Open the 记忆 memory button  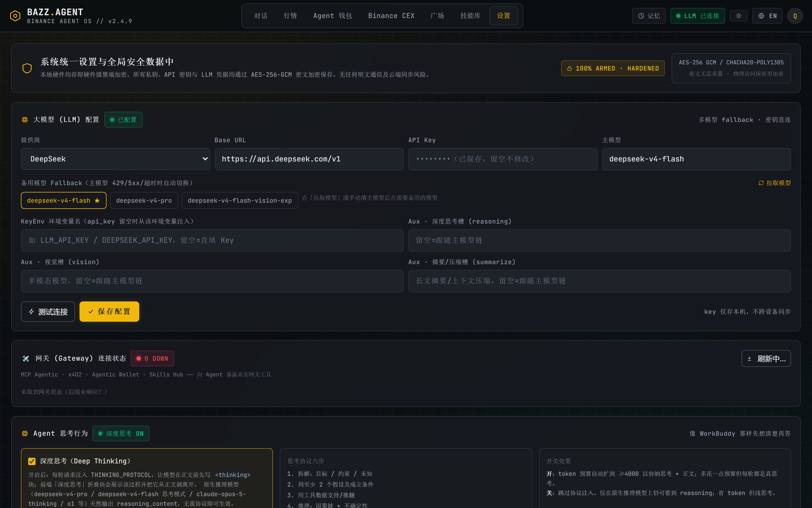[649, 16]
